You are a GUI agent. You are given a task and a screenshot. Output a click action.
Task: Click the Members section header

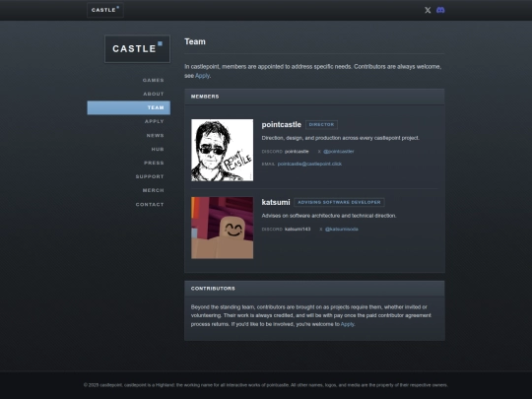click(x=314, y=97)
